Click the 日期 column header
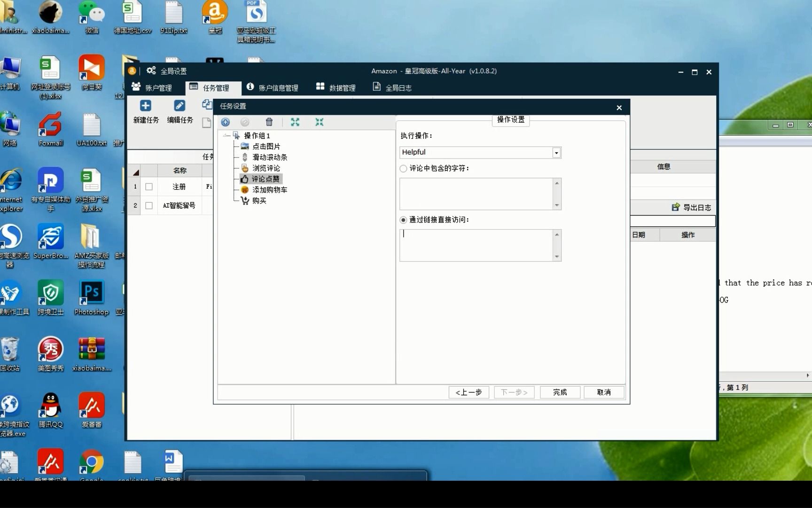Screen dimensions: 812x508 pyautogui.click(x=639, y=235)
